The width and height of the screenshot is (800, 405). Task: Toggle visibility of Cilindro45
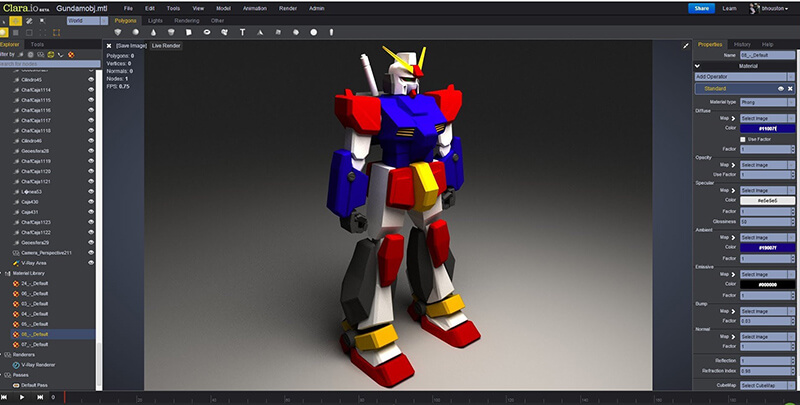click(x=91, y=80)
